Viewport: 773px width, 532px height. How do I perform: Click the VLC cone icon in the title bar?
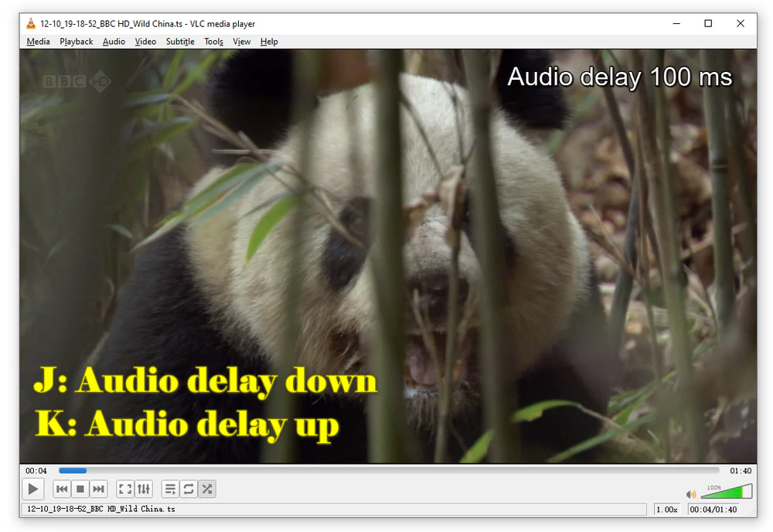(30, 23)
